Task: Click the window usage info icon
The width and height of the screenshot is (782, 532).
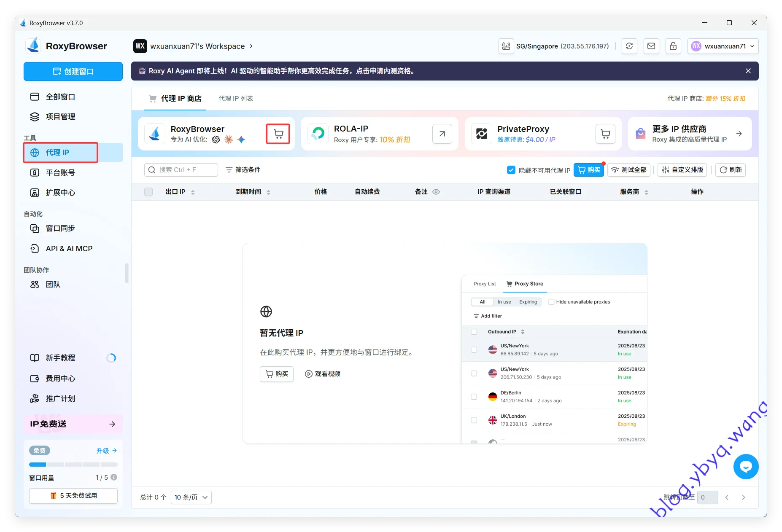Action: [x=114, y=477]
